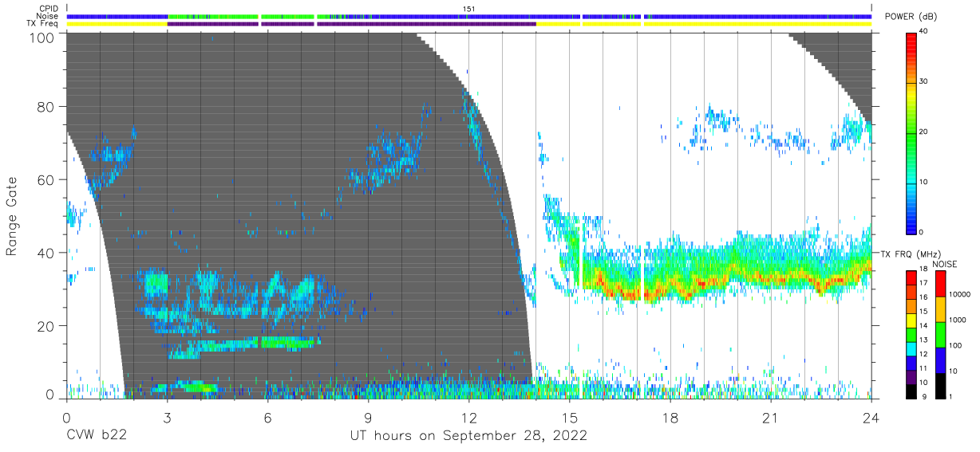Click 'UT hours on September 28, 2022' title
The height and width of the screenshot is (452, 980).
468,436
